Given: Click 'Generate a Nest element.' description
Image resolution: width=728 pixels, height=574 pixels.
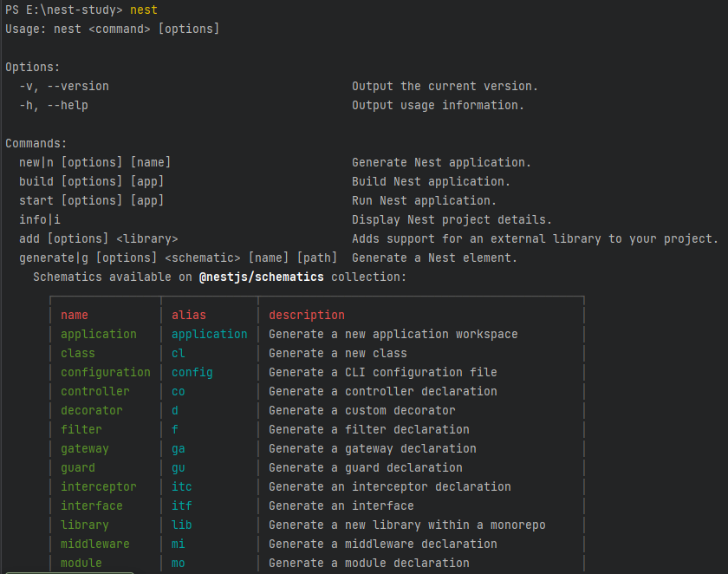Looking at the screenshot, I should [x=434, y=258].
